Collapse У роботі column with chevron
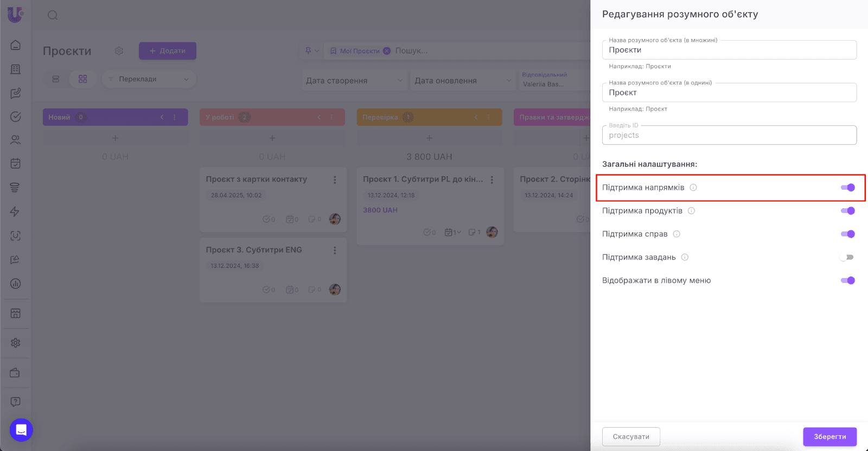This screenshot has height=451, width=868. tap(319, 117)
